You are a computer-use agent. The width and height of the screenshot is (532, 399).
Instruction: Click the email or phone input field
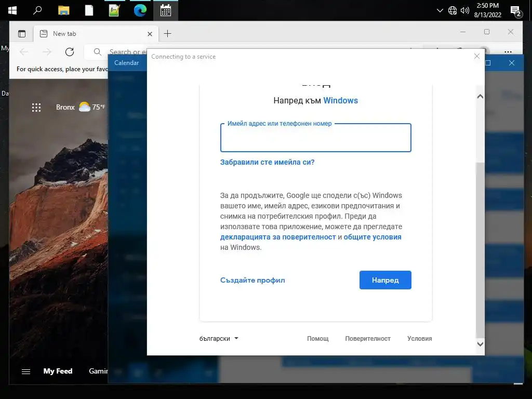click(315, 138)
